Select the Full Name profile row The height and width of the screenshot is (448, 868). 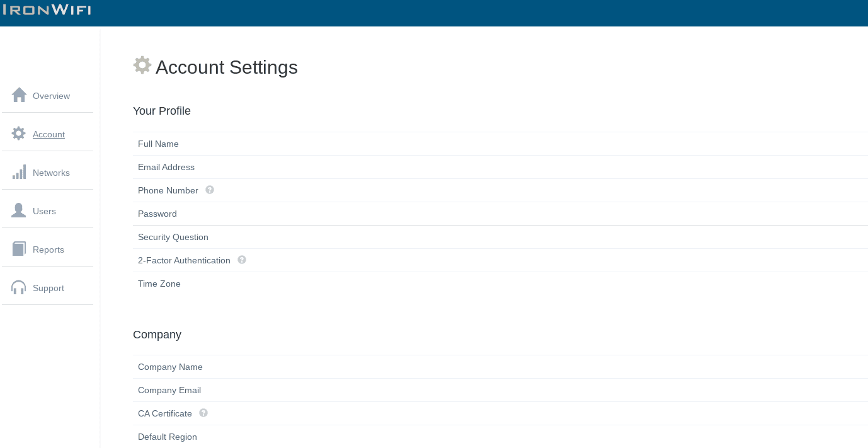(x=159, y=144)
